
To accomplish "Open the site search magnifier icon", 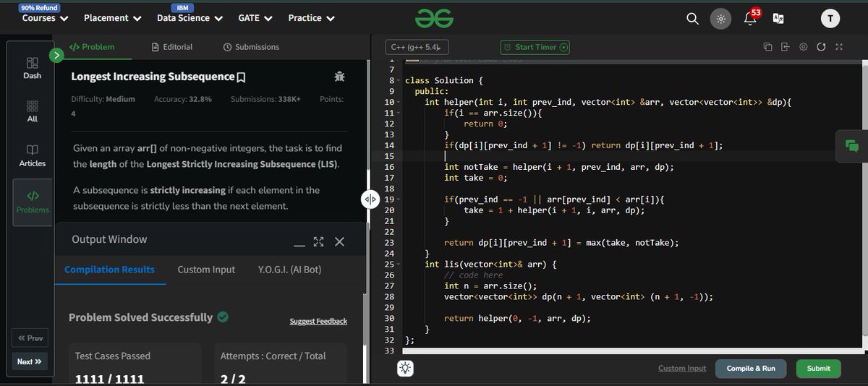I will [x=692, y=19].
